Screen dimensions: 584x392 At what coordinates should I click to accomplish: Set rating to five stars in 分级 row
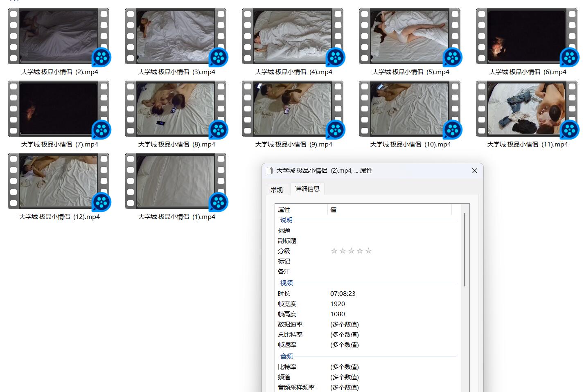[368, 251]
